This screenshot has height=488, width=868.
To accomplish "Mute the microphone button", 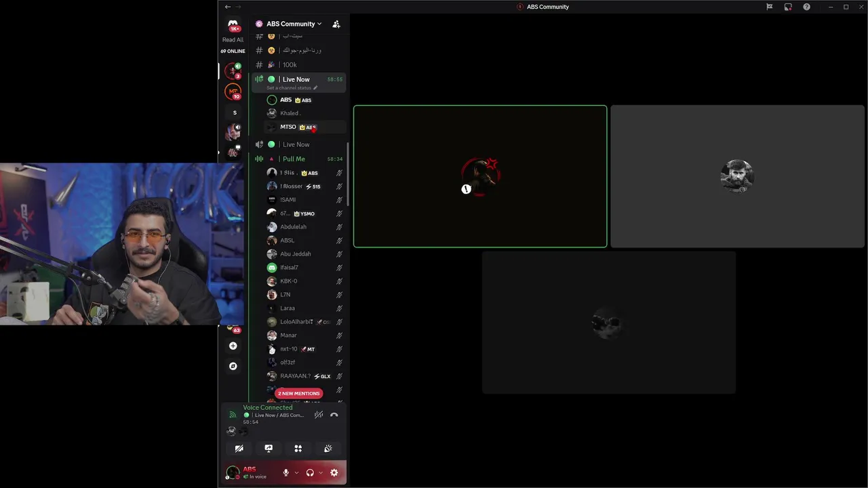I will tap(286, 472).
